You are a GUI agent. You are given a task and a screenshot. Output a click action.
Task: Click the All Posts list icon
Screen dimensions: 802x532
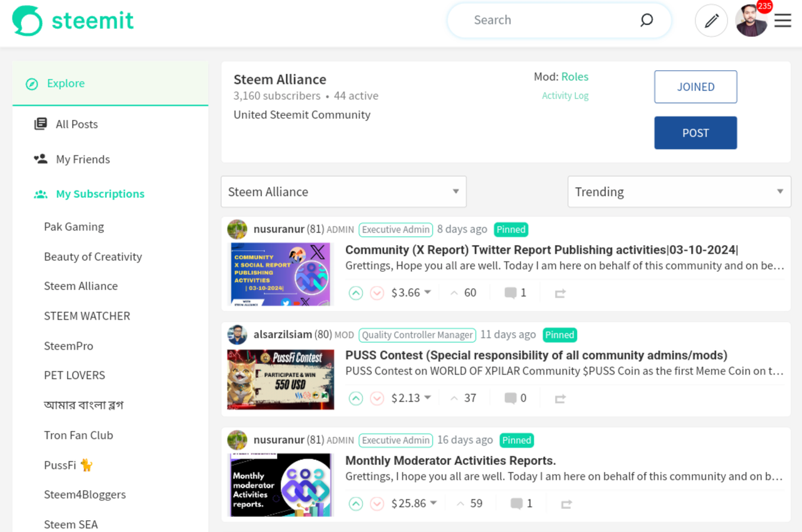pos(41,124)
